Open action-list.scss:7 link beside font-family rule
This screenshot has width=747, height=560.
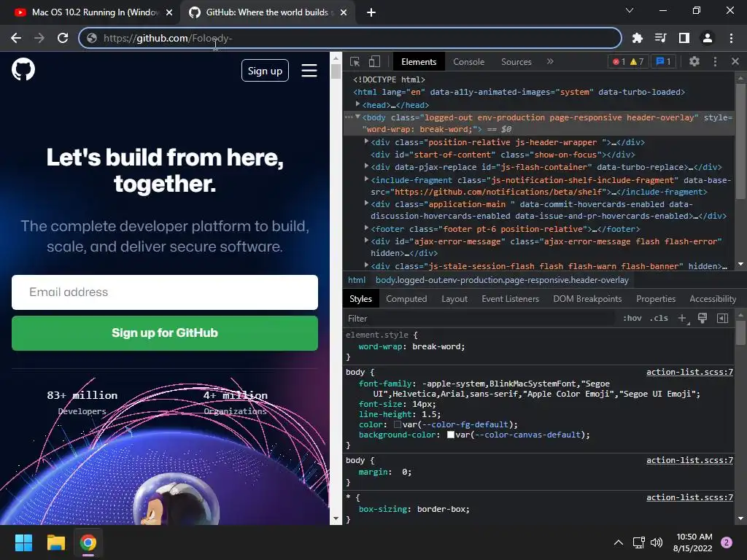pyautogui.click(x=689, y=372)
